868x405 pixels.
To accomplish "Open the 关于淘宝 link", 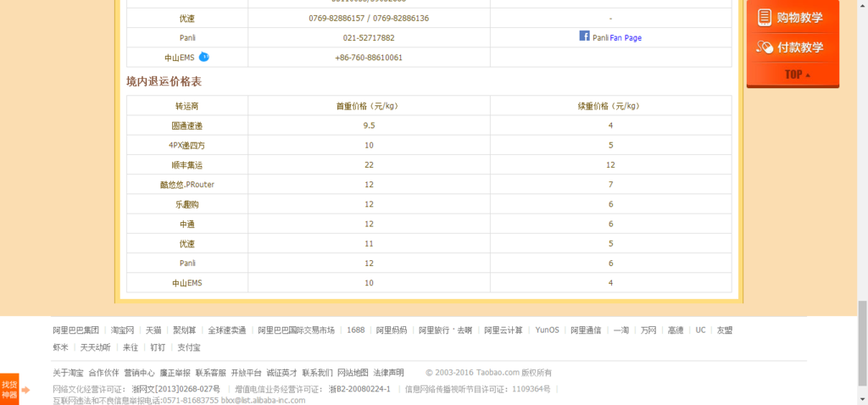I will (68, 373).
